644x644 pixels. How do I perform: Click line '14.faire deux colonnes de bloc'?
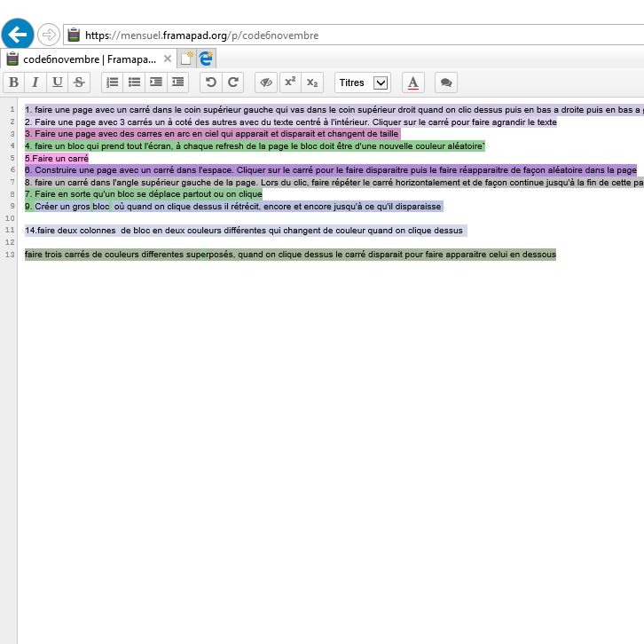pyautogui.click(x=246, y=231)
